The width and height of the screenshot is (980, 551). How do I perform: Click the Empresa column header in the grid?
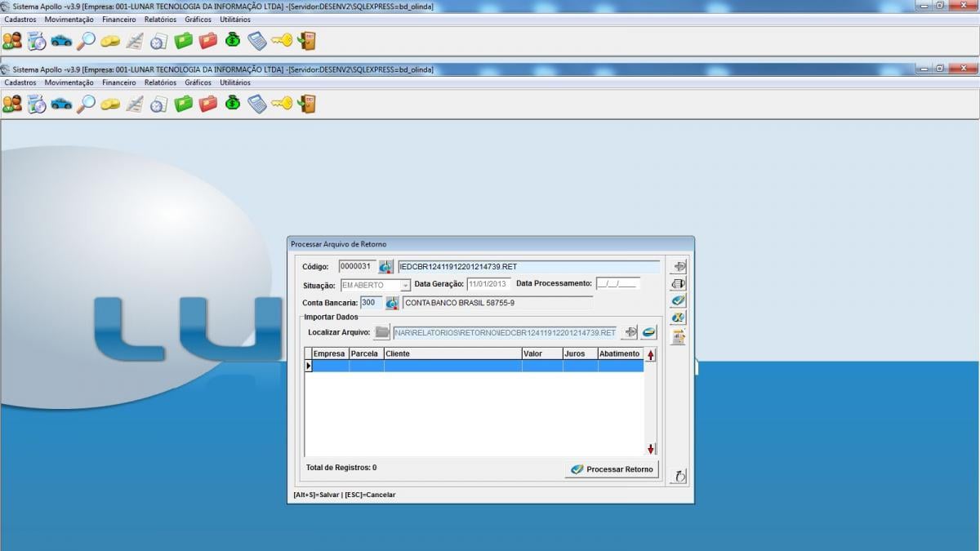click(x=330, y=354)
